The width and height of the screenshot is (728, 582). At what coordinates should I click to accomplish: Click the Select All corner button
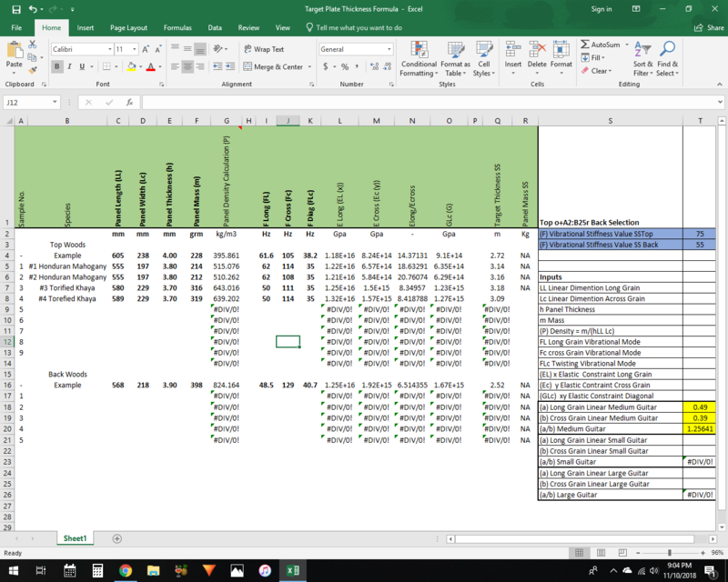tap(9, 121)
